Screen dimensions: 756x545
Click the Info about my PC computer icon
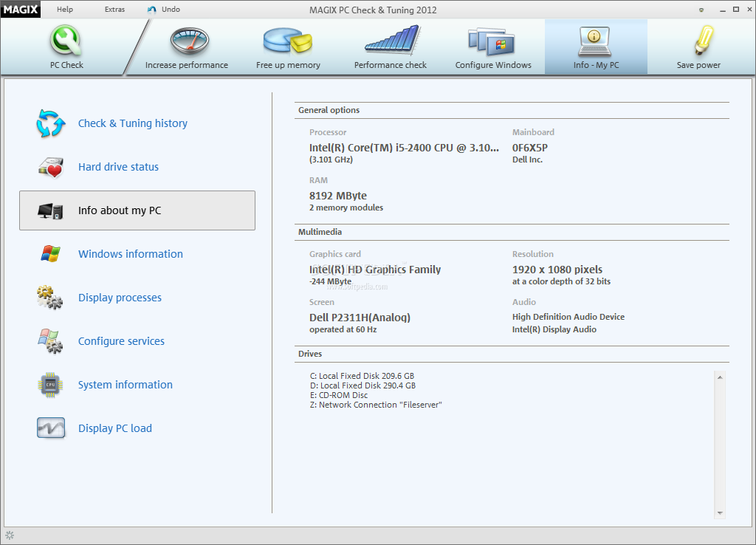point(51,210)
